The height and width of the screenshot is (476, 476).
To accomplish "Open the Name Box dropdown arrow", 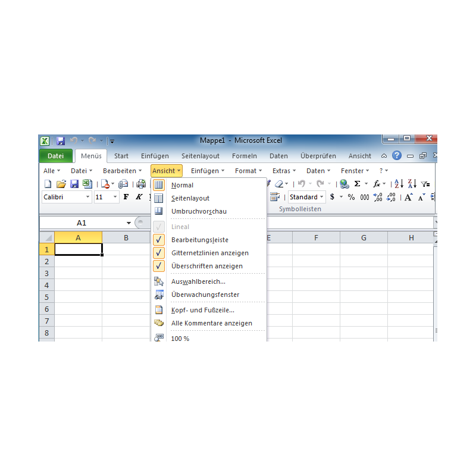I will coord(129,223).
